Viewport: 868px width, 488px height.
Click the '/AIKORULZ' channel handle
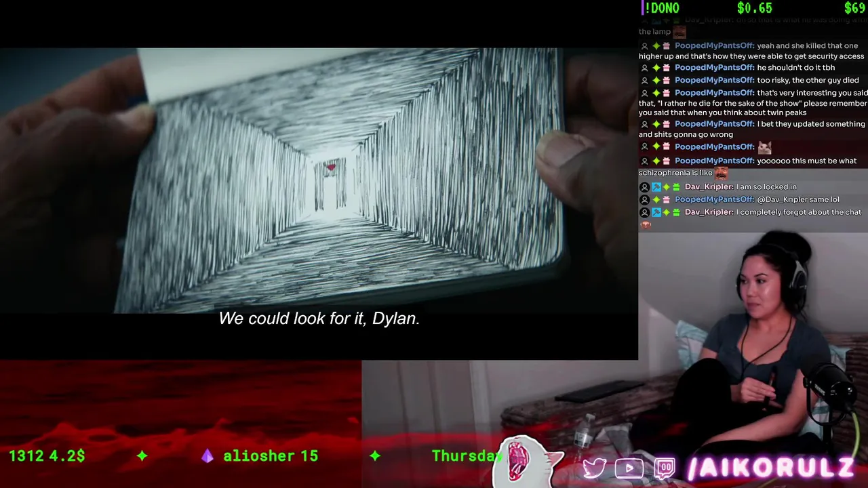pyautogui.click(x=770, y=468)
